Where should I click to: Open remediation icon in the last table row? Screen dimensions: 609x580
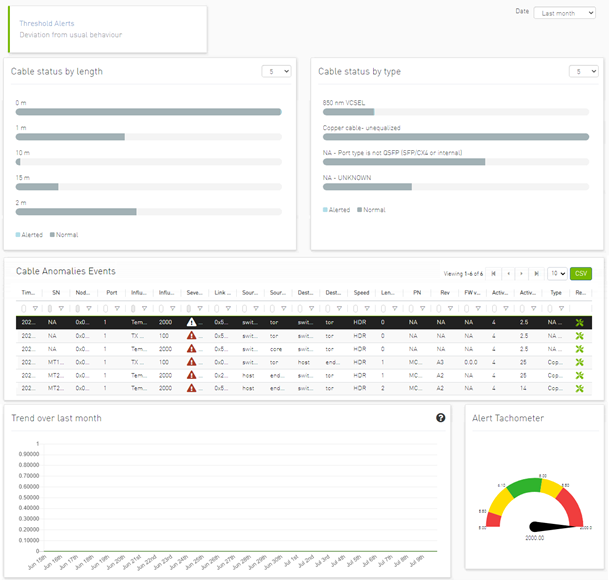(x=578, y=388)
